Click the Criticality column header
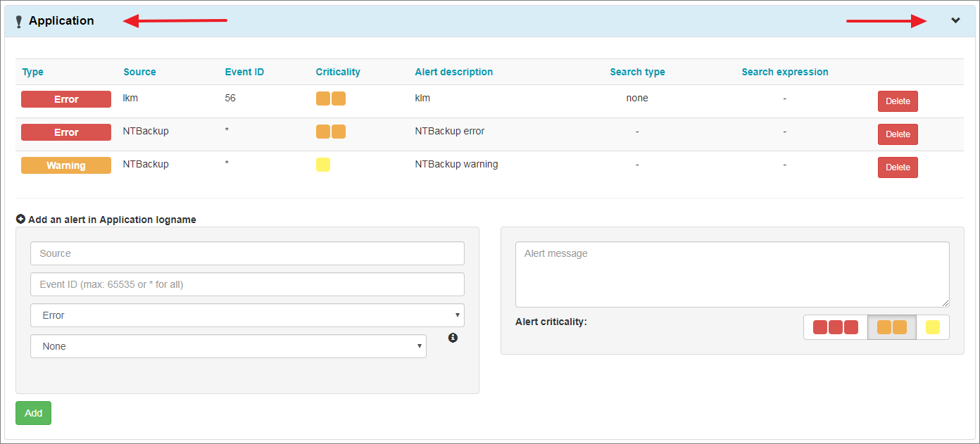This screenshot has height=444, width=980. coord(338,72)
